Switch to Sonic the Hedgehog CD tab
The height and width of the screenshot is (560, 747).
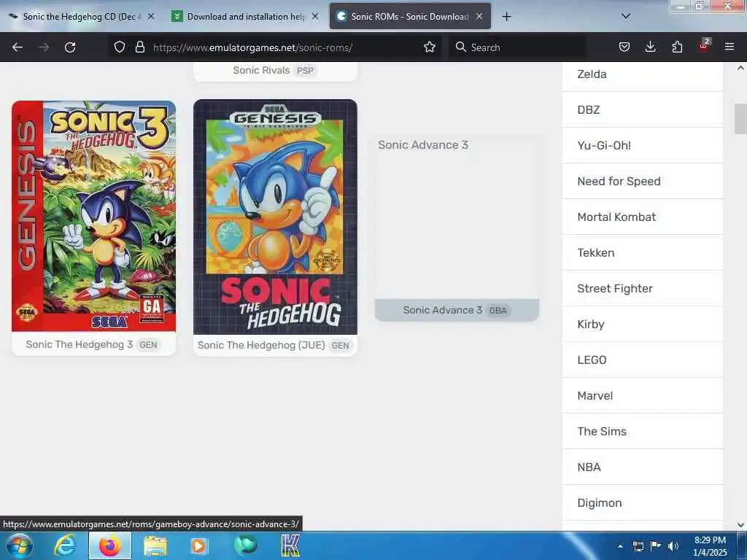coord(81,16)
